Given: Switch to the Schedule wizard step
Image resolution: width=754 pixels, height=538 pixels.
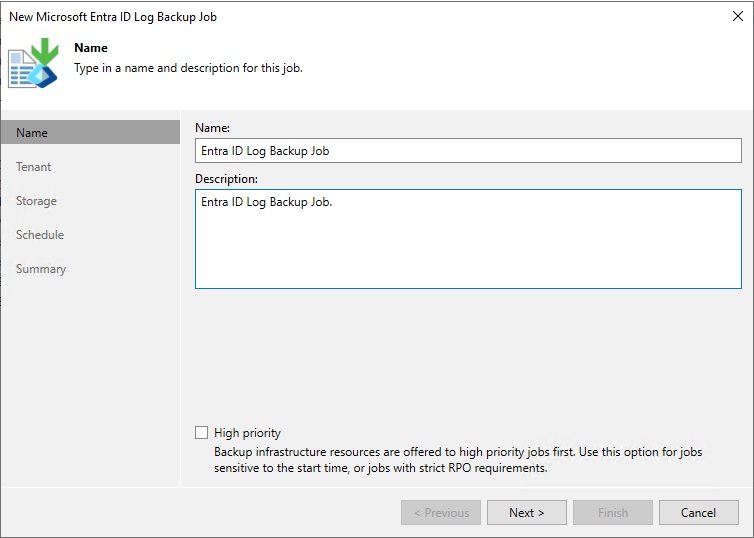Looking at the screenshot, I should (x=40, y=235).
